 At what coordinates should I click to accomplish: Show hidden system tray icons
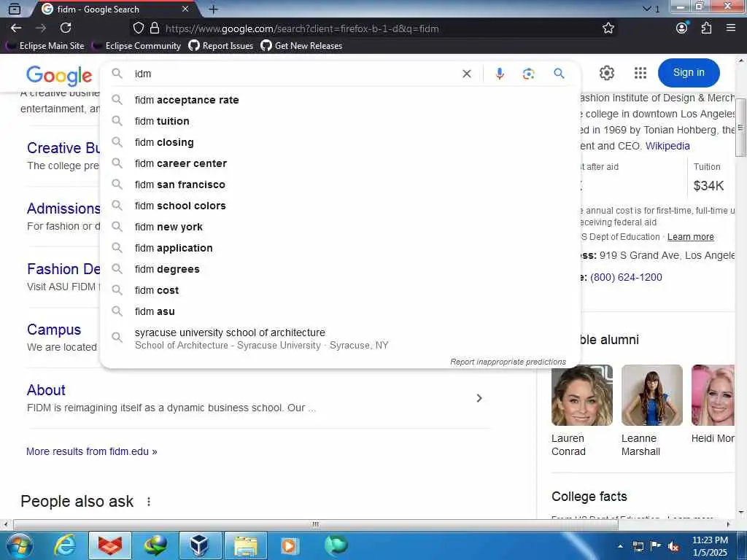(x=620, y=546)
